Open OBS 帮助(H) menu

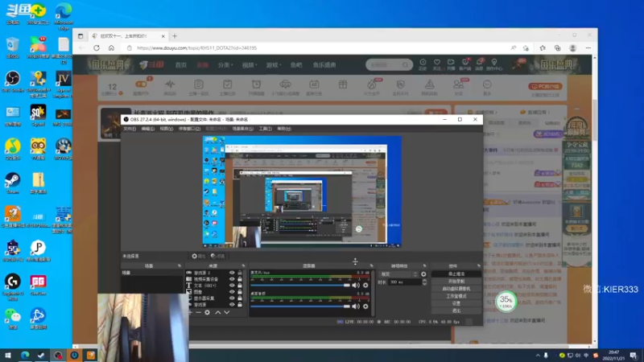click(x=284, y=129)
